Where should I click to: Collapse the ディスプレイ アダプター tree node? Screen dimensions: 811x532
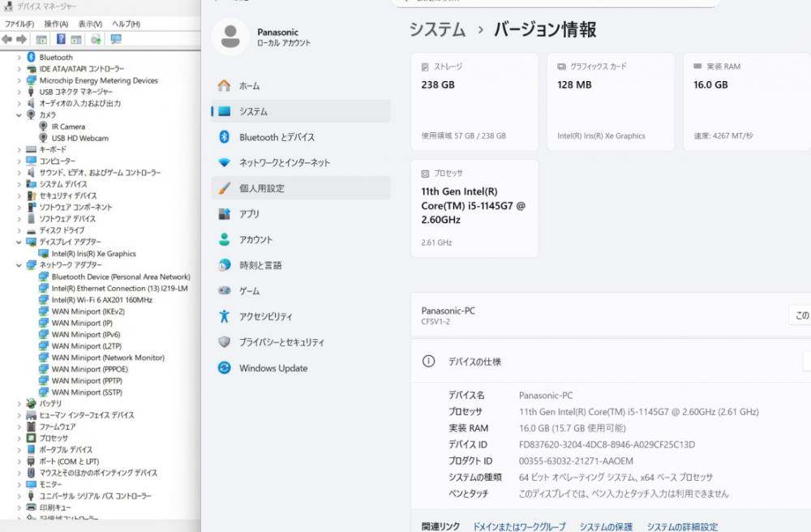tap(19, 242)
